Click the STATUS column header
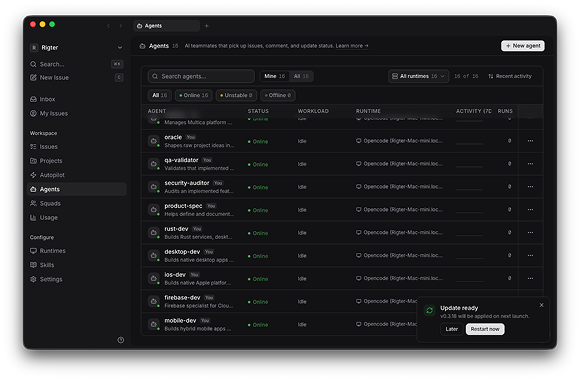Screen dimensions: 580x380 click(258, 111)
